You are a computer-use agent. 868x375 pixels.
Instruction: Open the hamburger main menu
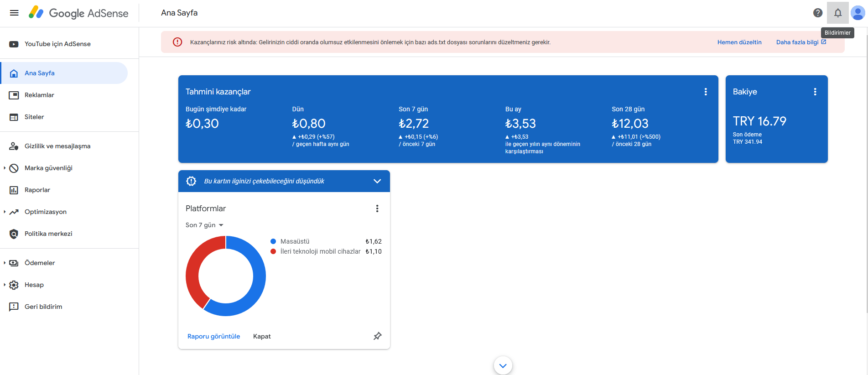pyautogui.click(x=14, y=13)
